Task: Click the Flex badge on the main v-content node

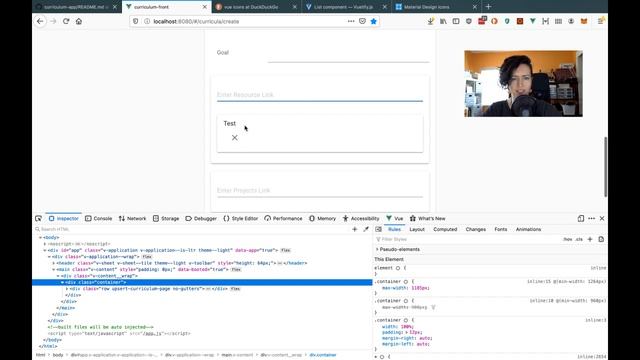Action: 236,269
